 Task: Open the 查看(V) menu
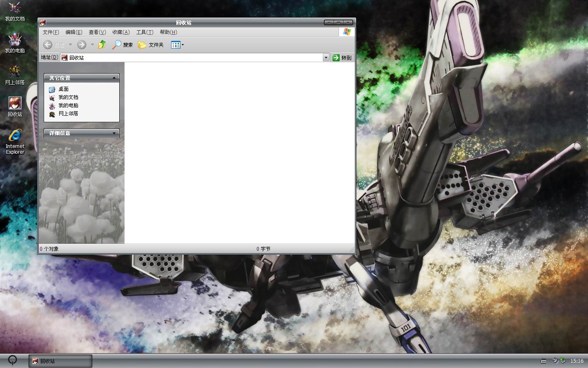pos(97,32)
